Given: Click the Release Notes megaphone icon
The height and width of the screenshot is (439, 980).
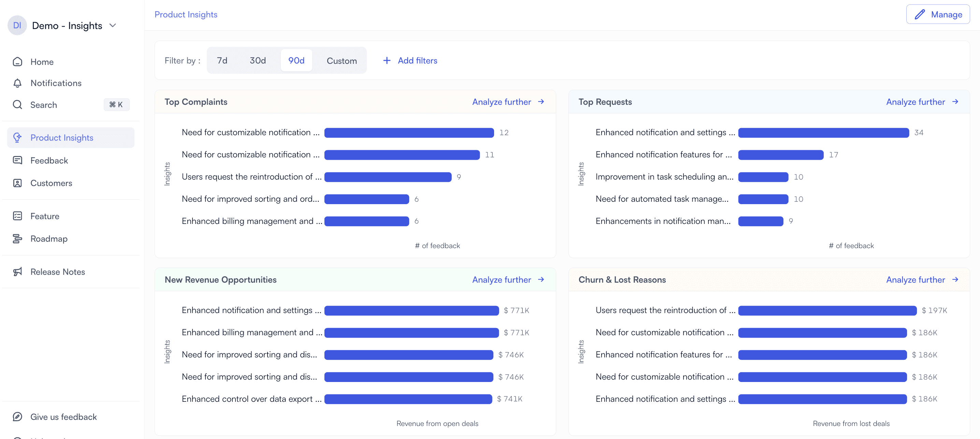Looking at the screenshot, I should 17,271.
